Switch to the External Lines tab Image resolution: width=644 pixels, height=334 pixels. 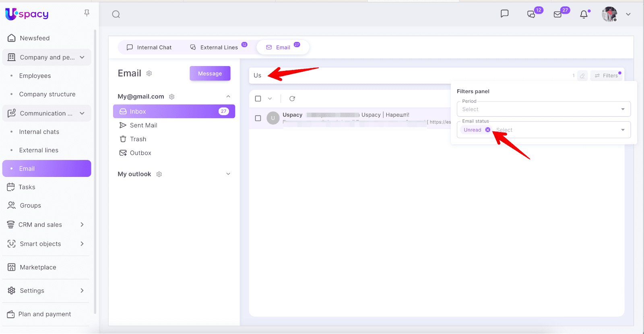[x=215, y=47]
